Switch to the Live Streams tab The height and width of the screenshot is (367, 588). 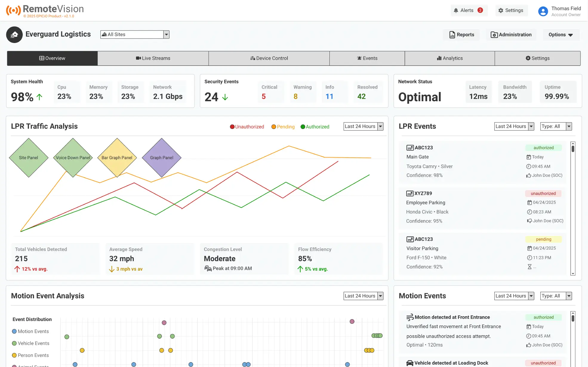pos(153,58)
